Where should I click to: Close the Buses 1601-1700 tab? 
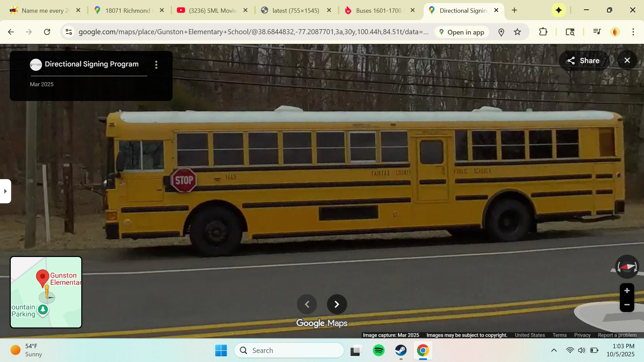pyautogui.click(x=413, y=10)
